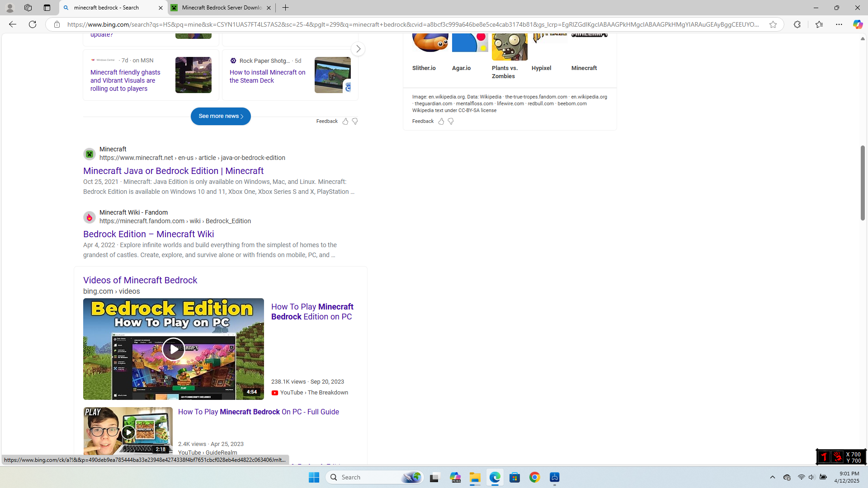Close the Minecraft Bedrock Server Download tab

269,8
